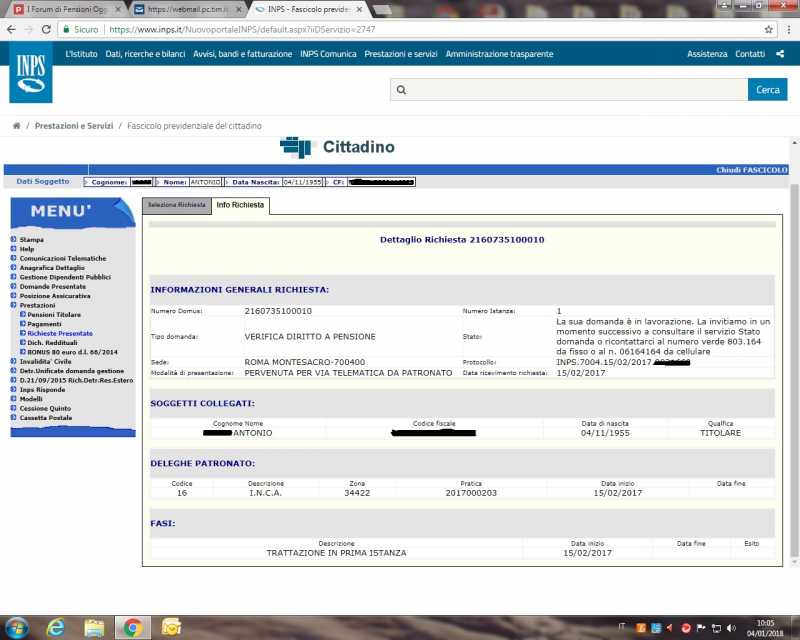Viewport: 800px width, 640px height.
Task: Bookmark page with star icon
Action: [x=769, y=30]
